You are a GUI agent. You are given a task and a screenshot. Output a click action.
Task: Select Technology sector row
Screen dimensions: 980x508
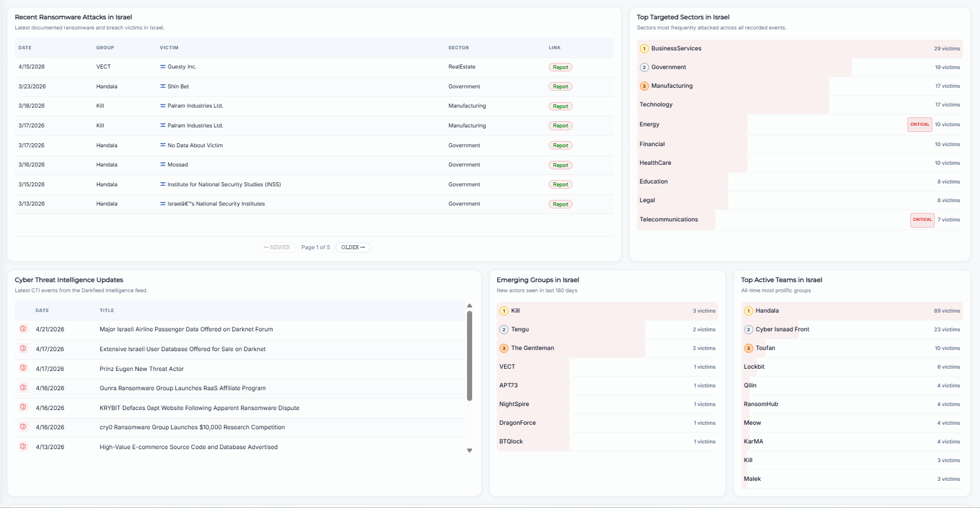(800, 105)
